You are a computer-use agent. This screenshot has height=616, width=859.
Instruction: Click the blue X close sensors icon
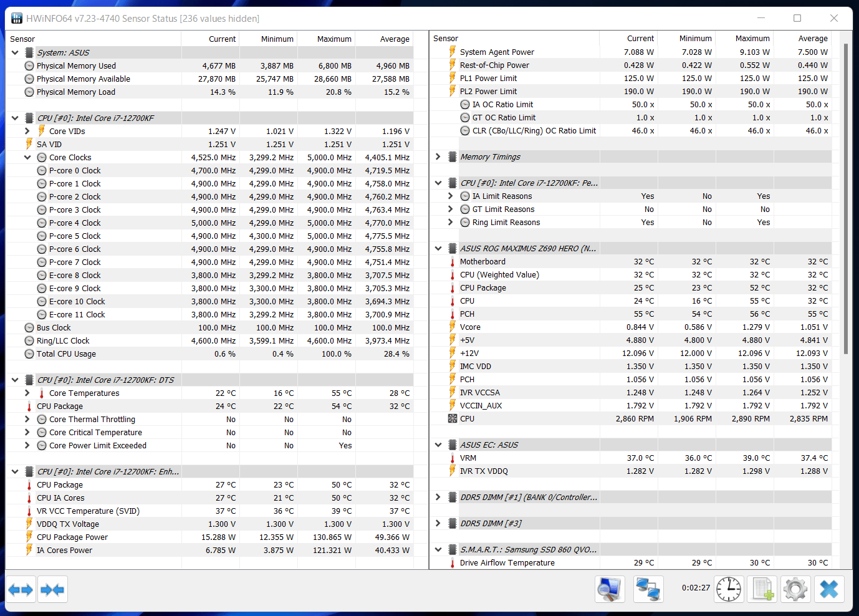829,589
